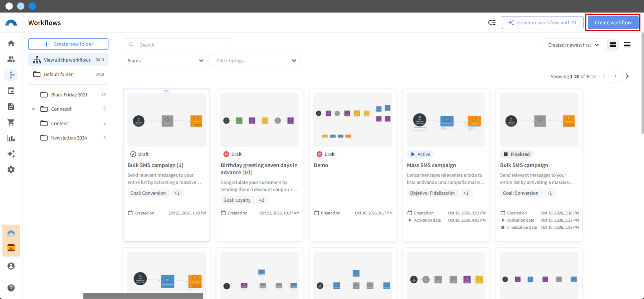Switch to list view layout
The height and width of the screenshot is (299, 644).
point(627,45)
